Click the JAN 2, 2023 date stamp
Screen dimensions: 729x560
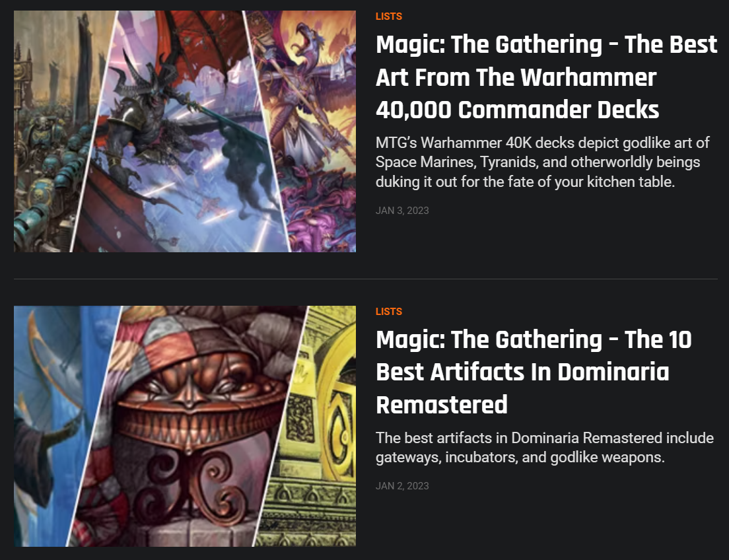(402, 486)
